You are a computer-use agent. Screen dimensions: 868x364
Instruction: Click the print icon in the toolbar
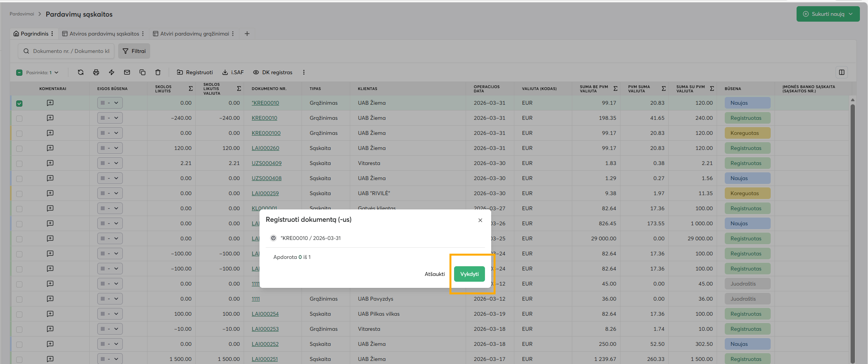tap(96, 72)
